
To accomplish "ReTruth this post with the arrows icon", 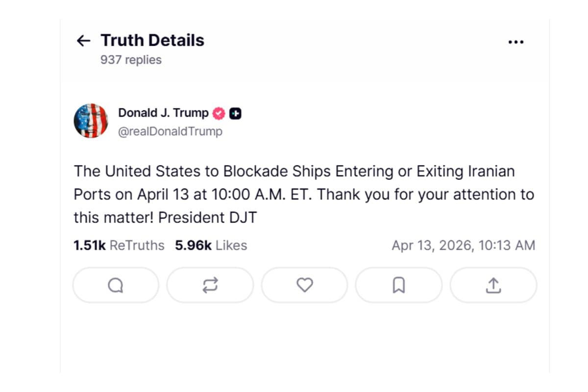I will pos(210,285).
